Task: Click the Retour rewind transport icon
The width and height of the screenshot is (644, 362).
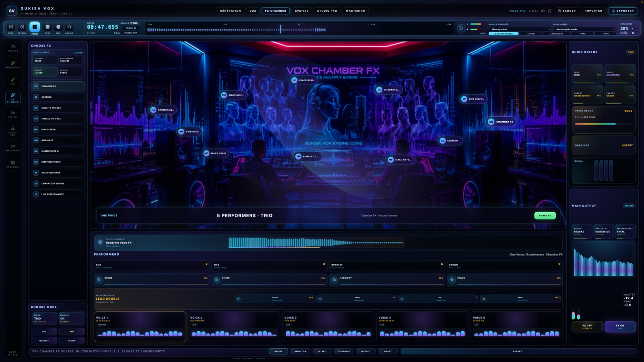Action: (22, 27)
